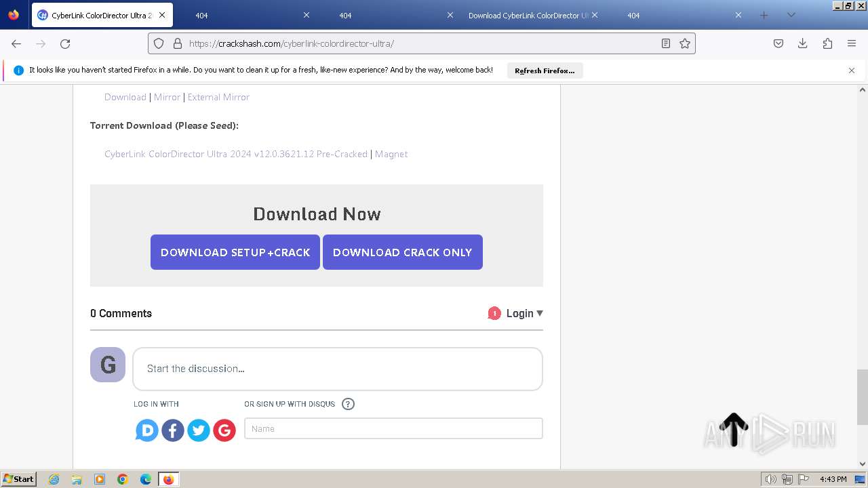This screenshot has height=488, width=868.
Task: Close the Download CyberLink ColorDirector tab
Action: tap(594, 15)
